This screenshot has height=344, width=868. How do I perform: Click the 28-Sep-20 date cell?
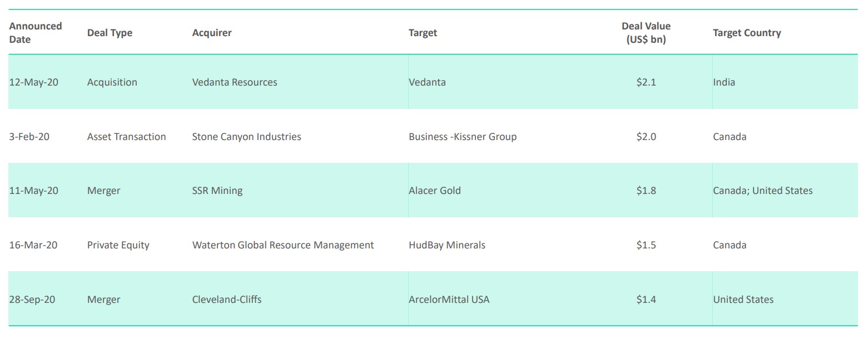pos(32,300)
